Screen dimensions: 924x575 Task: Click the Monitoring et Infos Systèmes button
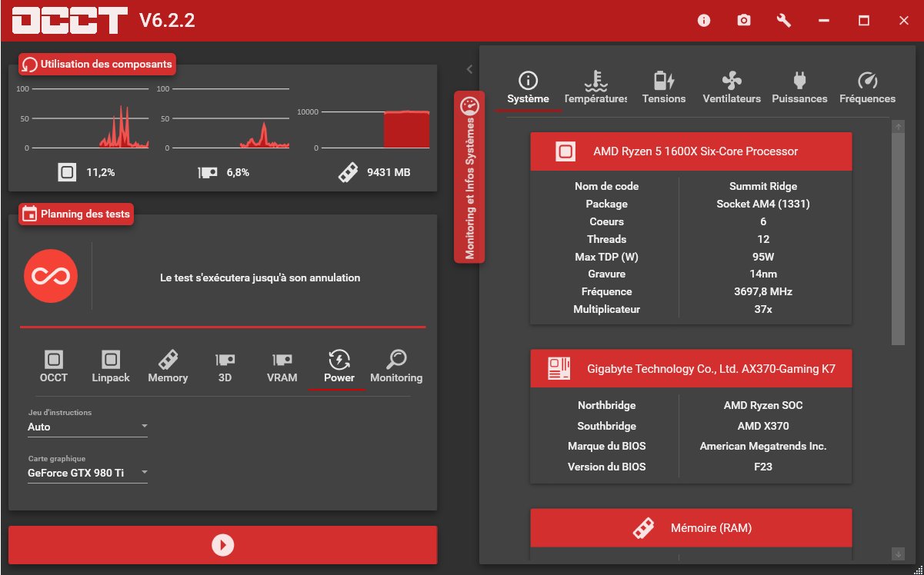(469, 177)
